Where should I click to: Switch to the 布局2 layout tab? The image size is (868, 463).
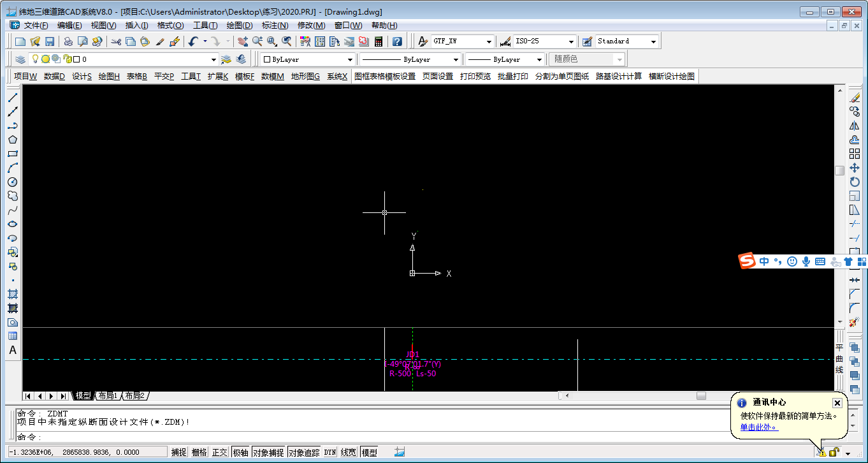(134, 396)
